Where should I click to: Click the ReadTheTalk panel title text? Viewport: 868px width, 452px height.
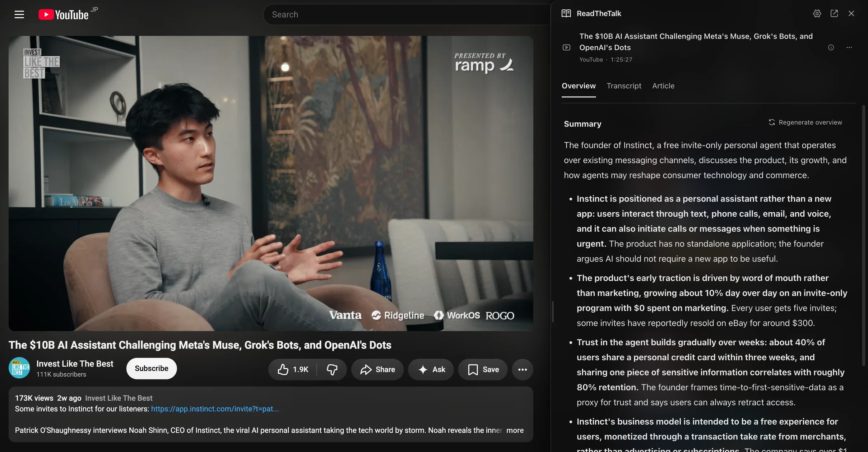[599, 13]
